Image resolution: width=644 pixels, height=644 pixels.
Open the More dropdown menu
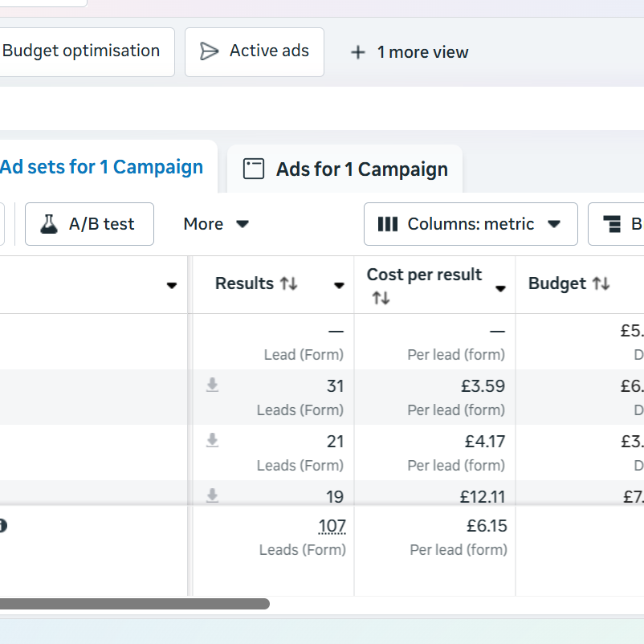pyautogui.click(x=216, y=224)
